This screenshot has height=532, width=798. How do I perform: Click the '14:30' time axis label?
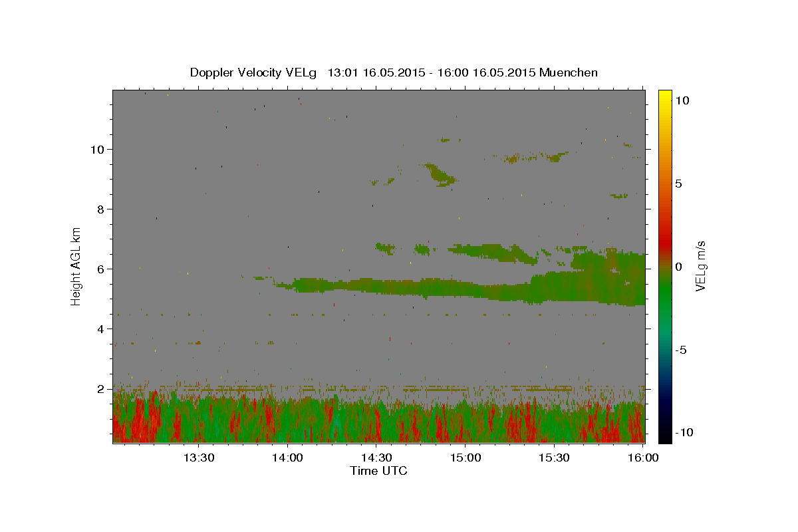point(376,458)
